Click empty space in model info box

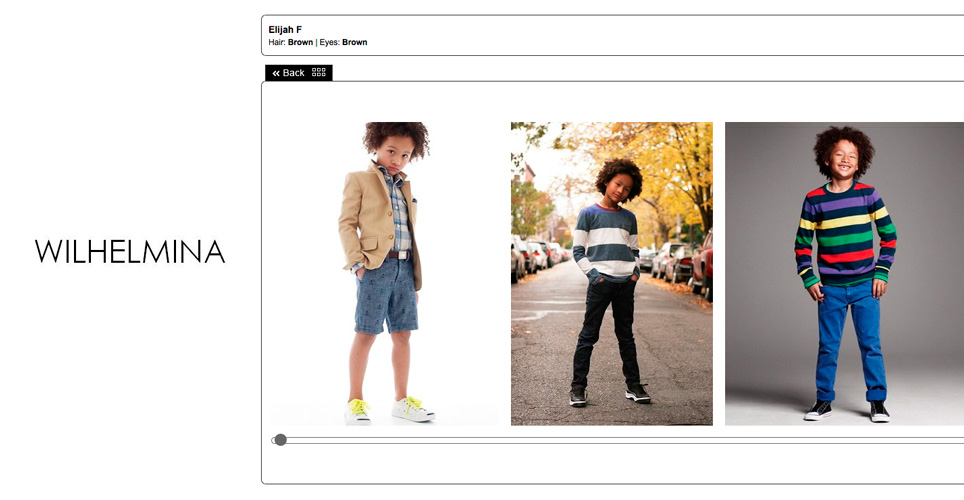pos(664,36)
